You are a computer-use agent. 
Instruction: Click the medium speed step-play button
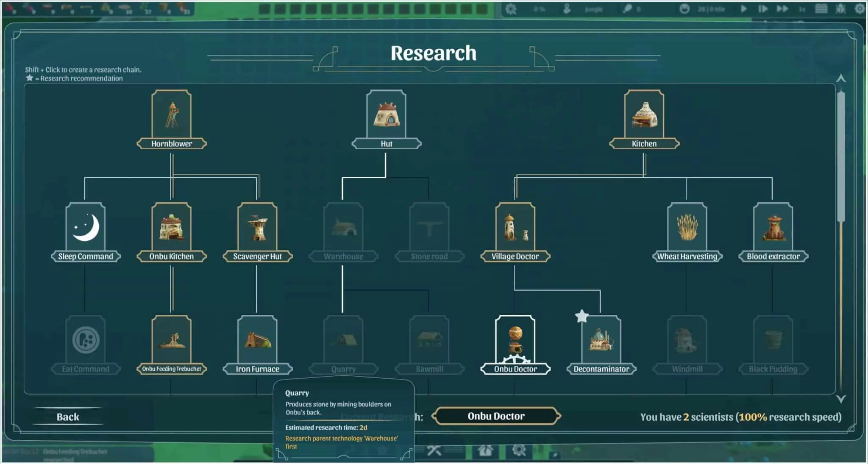(x=763, y=9)
